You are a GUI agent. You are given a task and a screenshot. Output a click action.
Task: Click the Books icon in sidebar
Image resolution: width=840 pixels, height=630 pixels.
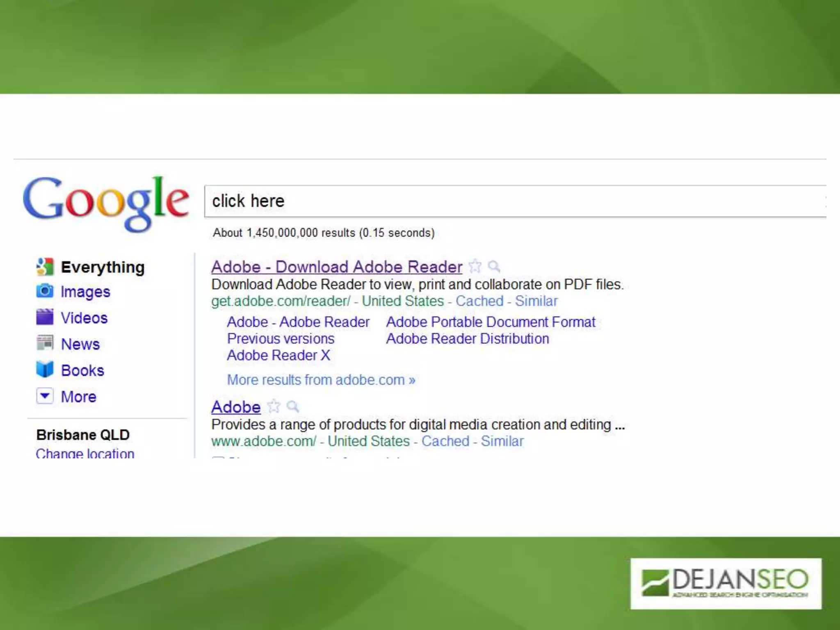point(45,369)
